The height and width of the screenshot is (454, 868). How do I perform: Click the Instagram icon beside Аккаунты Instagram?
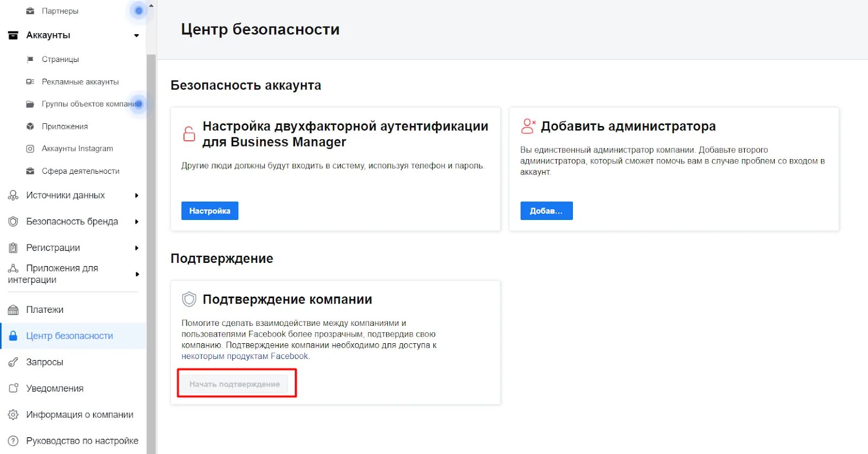[x=30, y=149]
